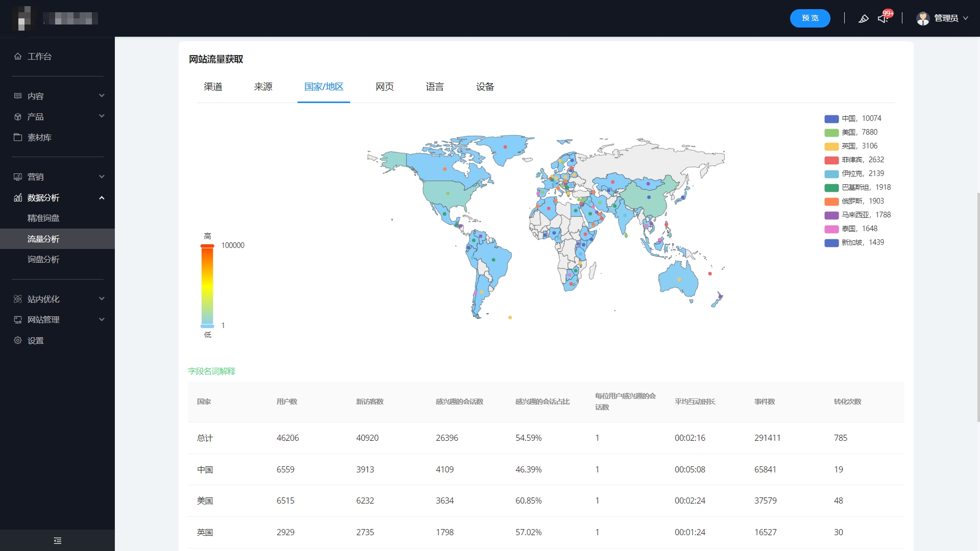Click the materials library folder icon
The height and width of the screenshot is (551, 980).
tap(18, 137)
